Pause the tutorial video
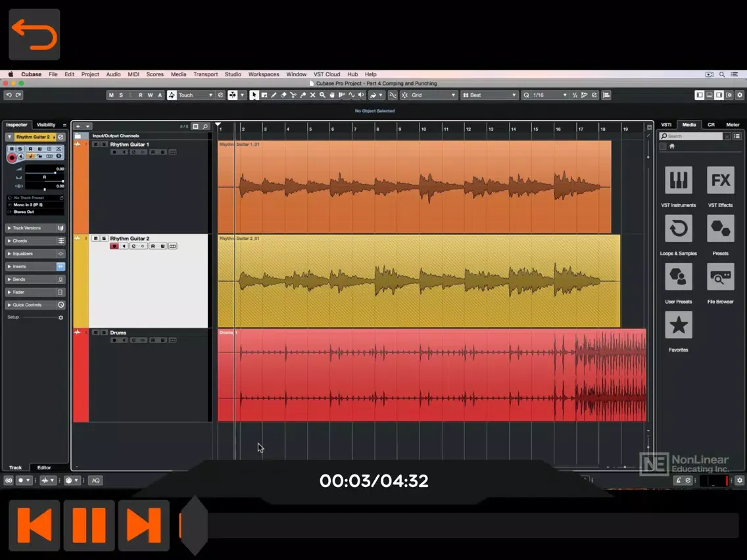The width and height of the screenshot is (747, 560). click(89, 526)
